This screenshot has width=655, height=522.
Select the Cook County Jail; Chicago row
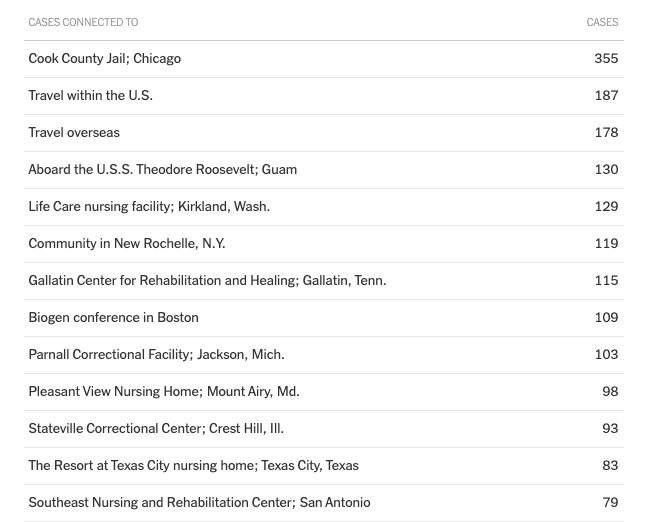pos(324,59)
